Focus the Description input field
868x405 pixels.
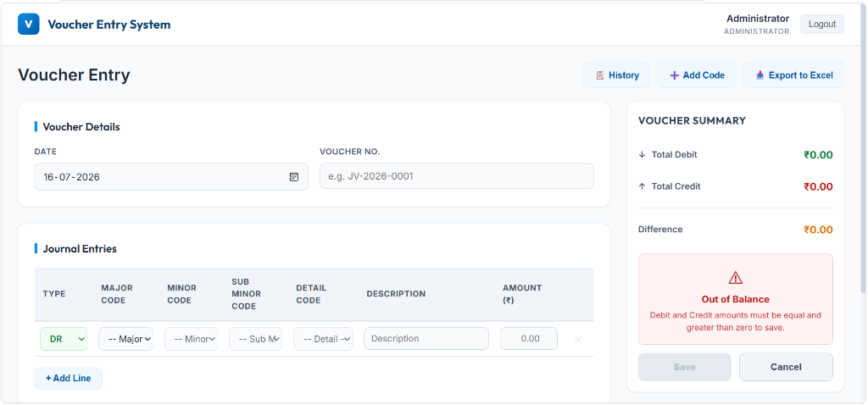[426, 339]
